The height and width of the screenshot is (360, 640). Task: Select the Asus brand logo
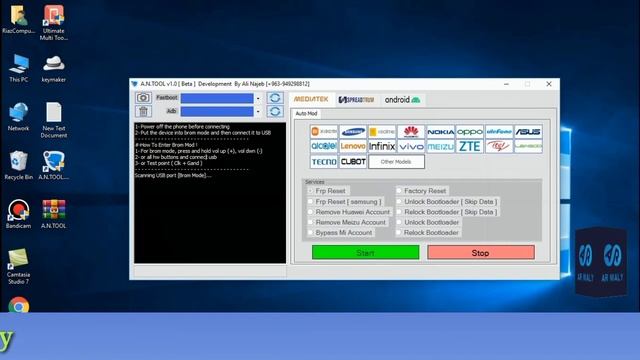pyautogui.click(x=528, y=131)
